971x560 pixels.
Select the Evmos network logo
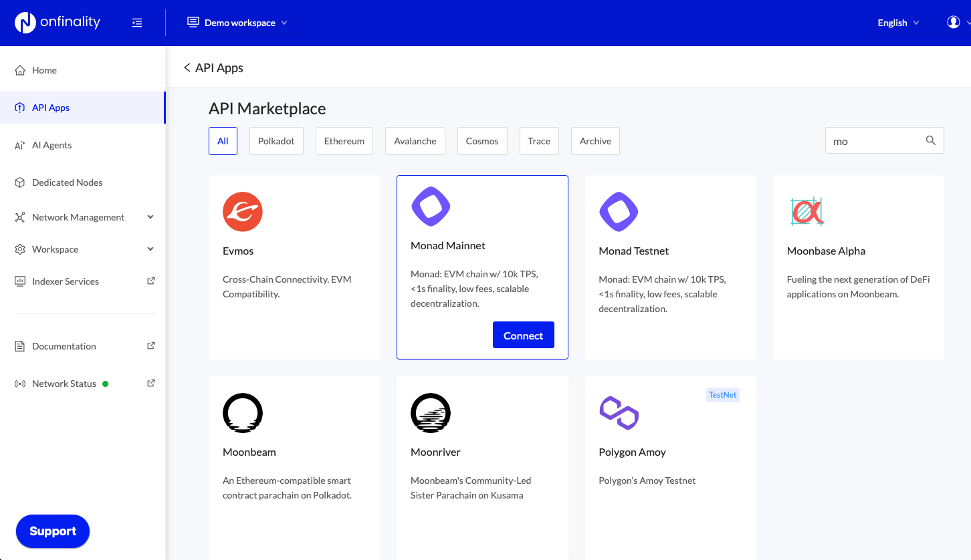(x=242, y=212)
